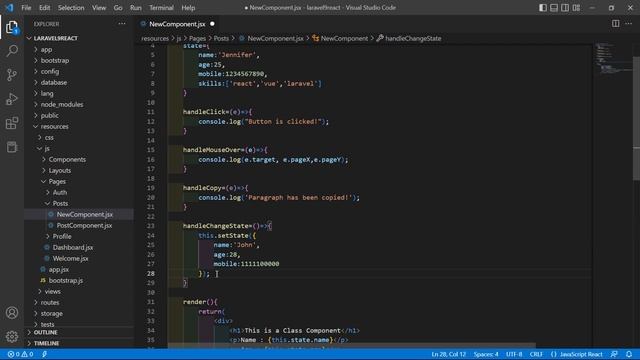Open the Search view icon
This screenshot has height=360, width=640.
(x=12, y=51)
